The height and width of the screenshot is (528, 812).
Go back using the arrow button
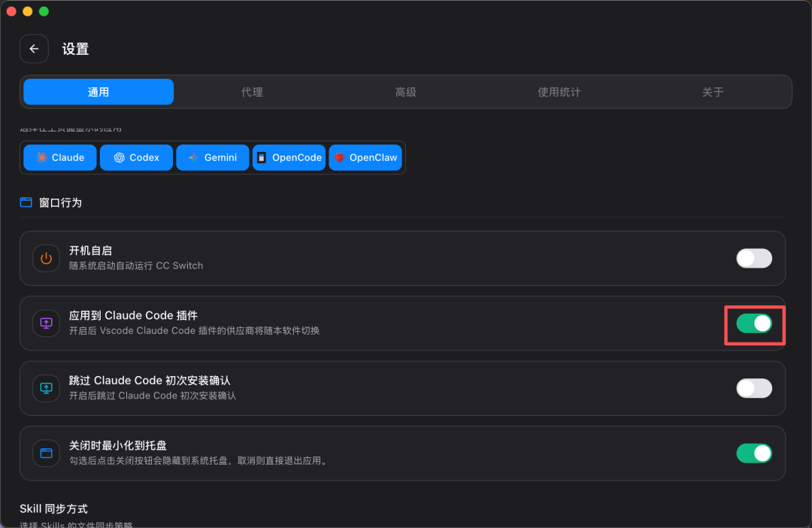[x=34, y=49]
